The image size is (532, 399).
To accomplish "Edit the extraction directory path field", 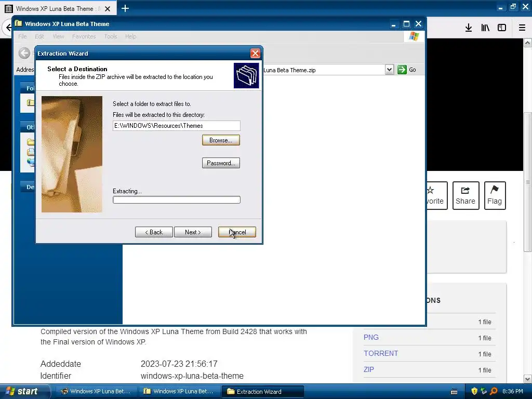I will tap(177, 126).
